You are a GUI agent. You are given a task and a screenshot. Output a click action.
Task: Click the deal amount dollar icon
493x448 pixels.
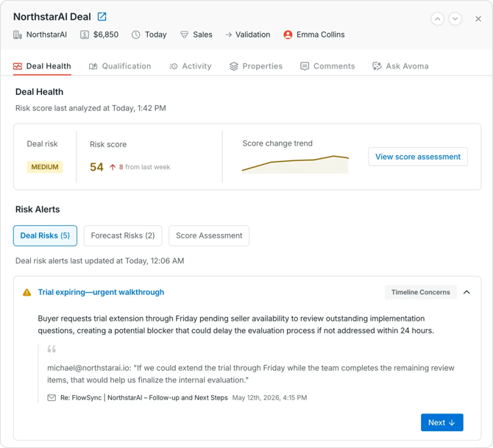coord(85,35)
